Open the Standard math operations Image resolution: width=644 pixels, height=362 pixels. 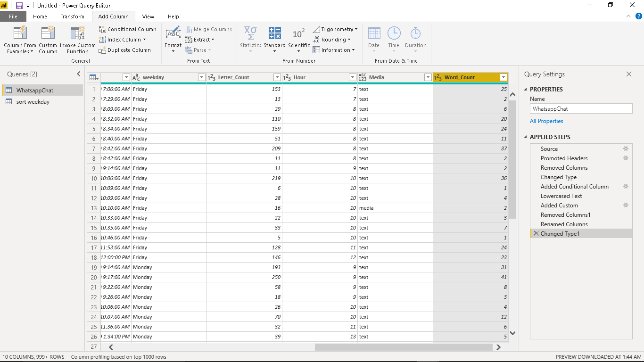274,40
